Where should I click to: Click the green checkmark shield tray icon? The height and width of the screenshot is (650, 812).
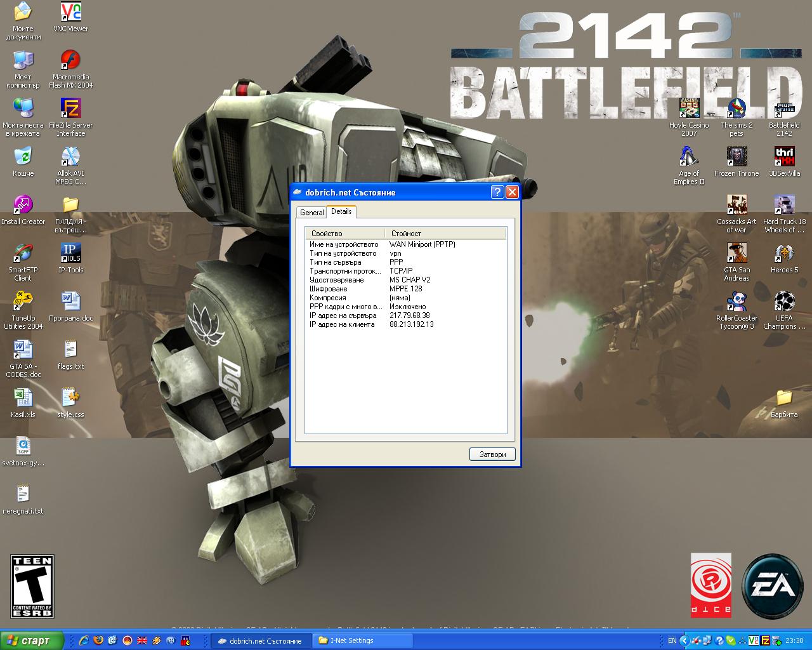[731, 641]
